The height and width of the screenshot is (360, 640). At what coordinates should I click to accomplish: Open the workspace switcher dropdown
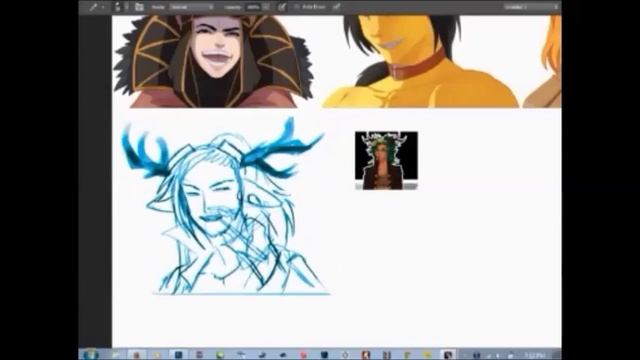coord(531,7)
